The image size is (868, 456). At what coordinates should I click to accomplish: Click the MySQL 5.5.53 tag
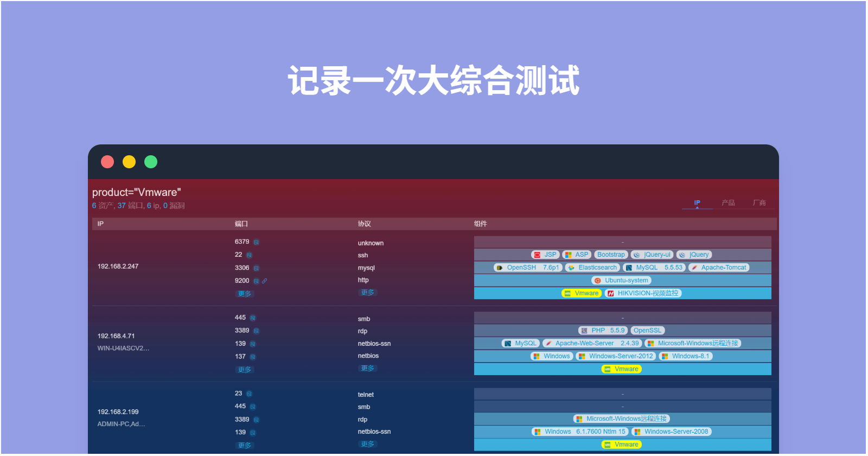tap(654, 268)
